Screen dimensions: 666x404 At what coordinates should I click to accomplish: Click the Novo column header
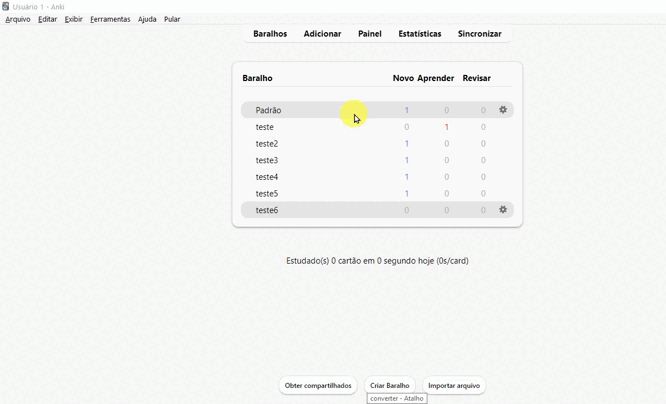tap(403, 78)
